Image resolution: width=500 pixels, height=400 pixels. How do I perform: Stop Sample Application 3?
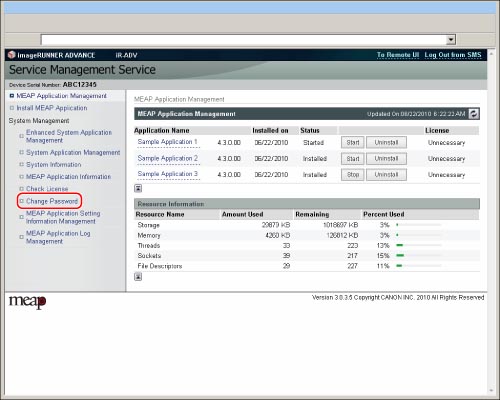tap(353, 175)
